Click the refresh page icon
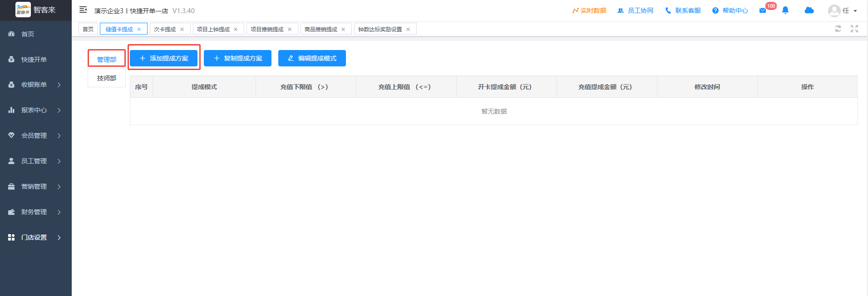This screenshot has height=296, width=868. pyautogui.click(x=838, y=29)
